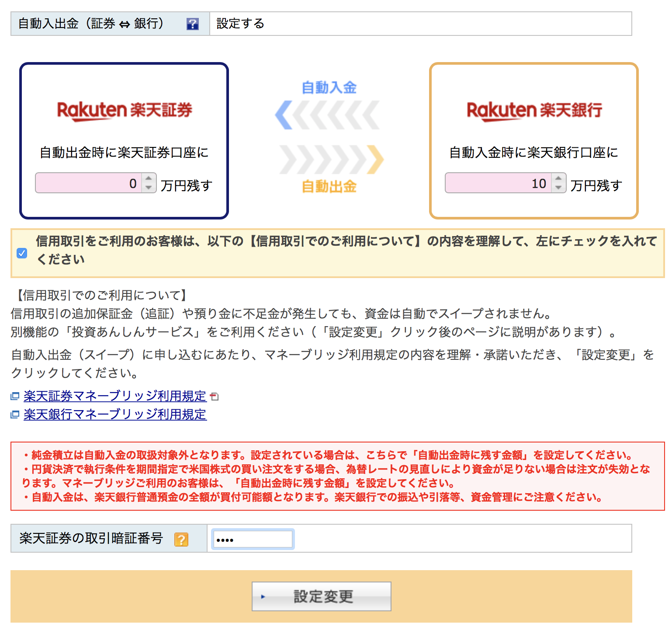Click the 【信用取引でのご利用について】 heading
The height and width of the screenshot is (634, 672).
coord(101,296)
